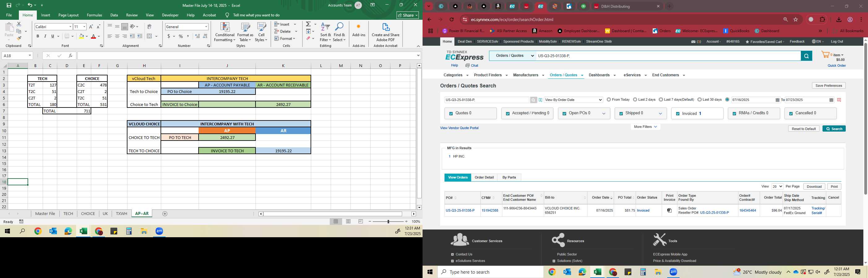Click the Reset to Default button
Viewport: 868px width, 278px height.
(x=804, y=129)
